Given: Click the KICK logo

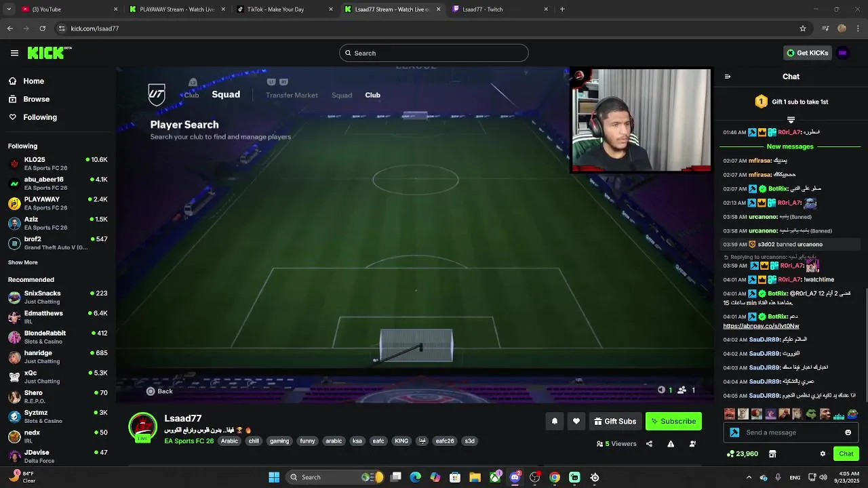Looking at the screenshot, I should [x=49, y=53].
